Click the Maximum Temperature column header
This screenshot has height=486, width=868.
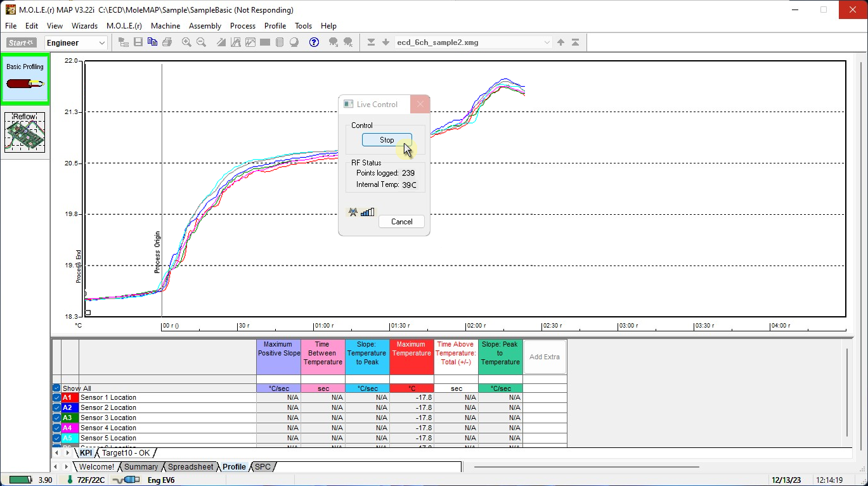click(411, 357)
